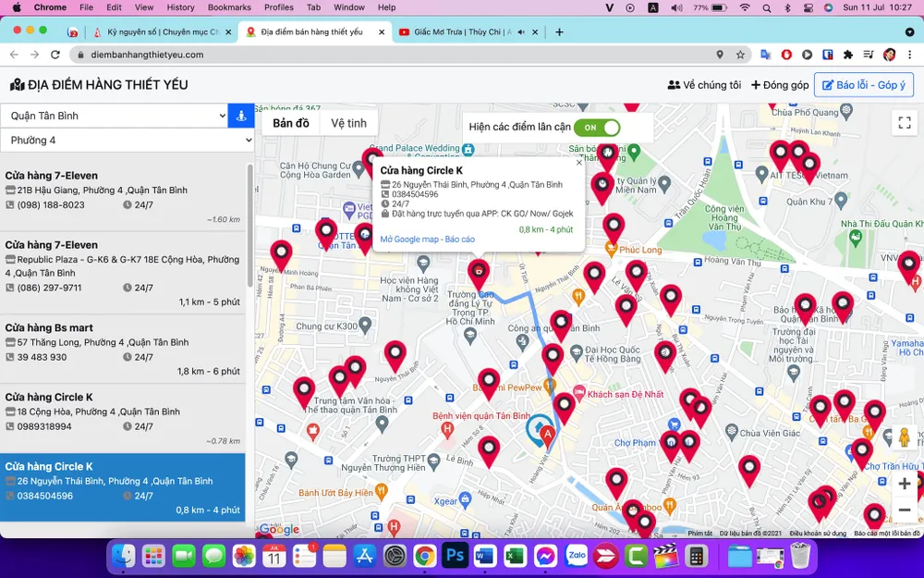Expand the Quận Tân Bình district dropdown

point(114,116)
